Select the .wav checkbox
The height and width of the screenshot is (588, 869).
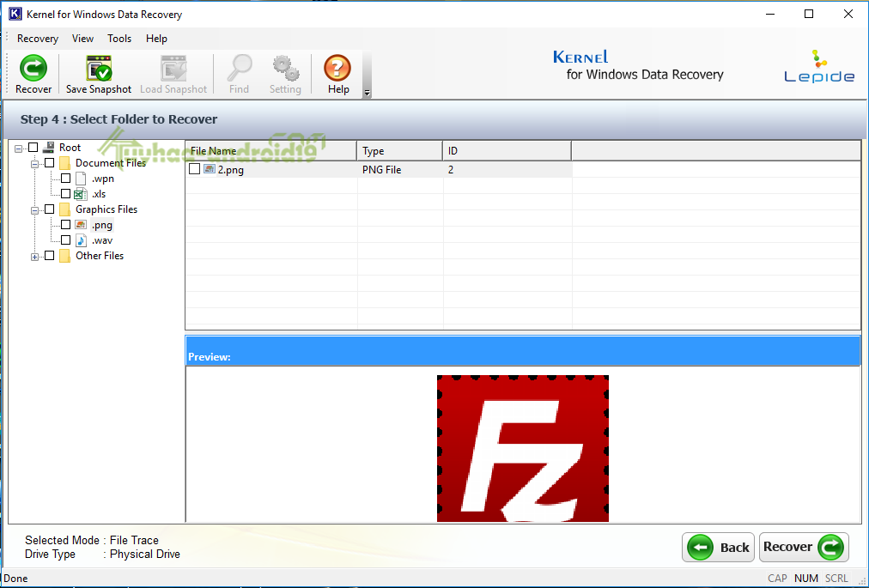(65, 240)
